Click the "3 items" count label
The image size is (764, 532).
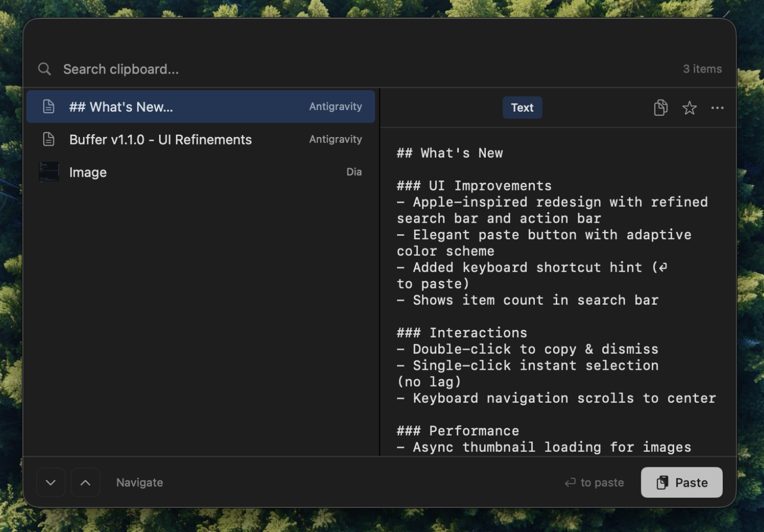tap(702, 69)
